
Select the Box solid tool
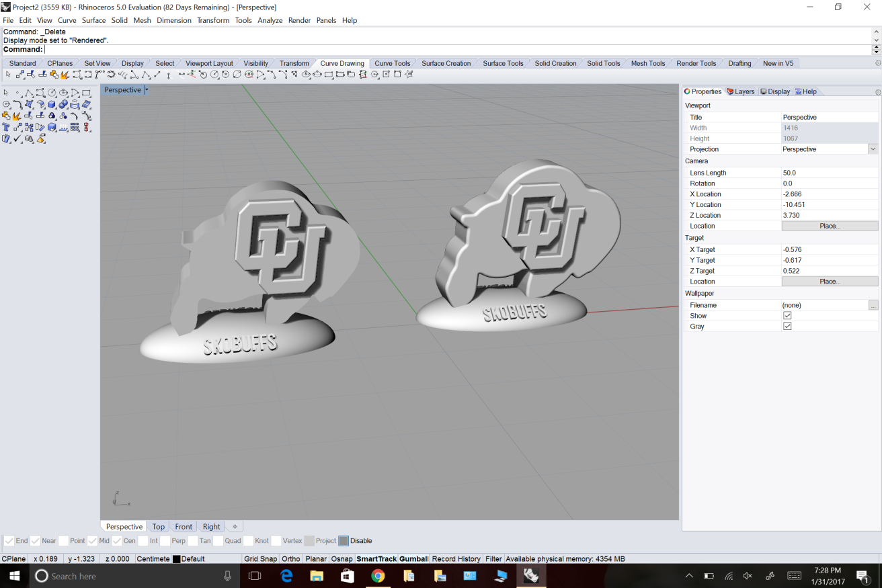52,104
